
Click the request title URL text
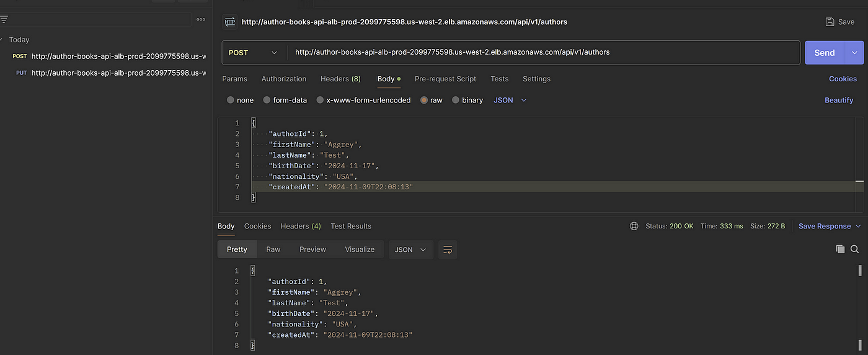tap(404, 22)
